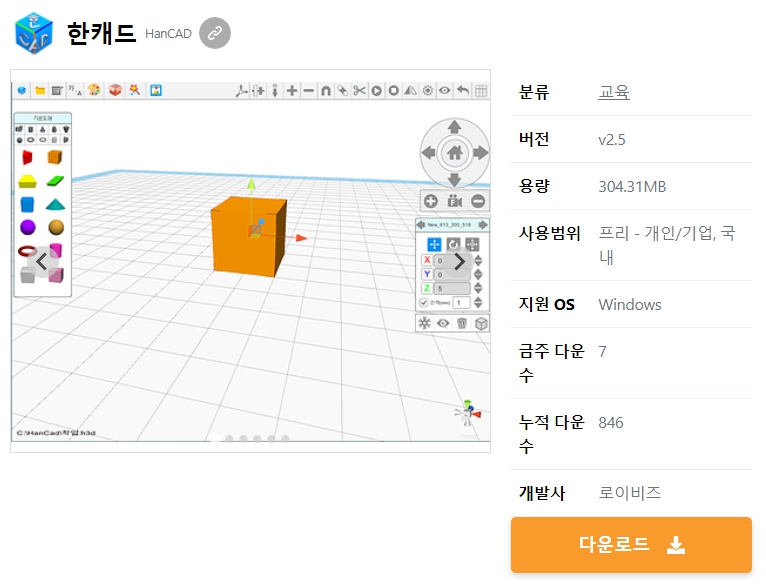Click the Y value stepper arrows
The width and height of the screenshot is (766, 588).
[x=478, y=274]
